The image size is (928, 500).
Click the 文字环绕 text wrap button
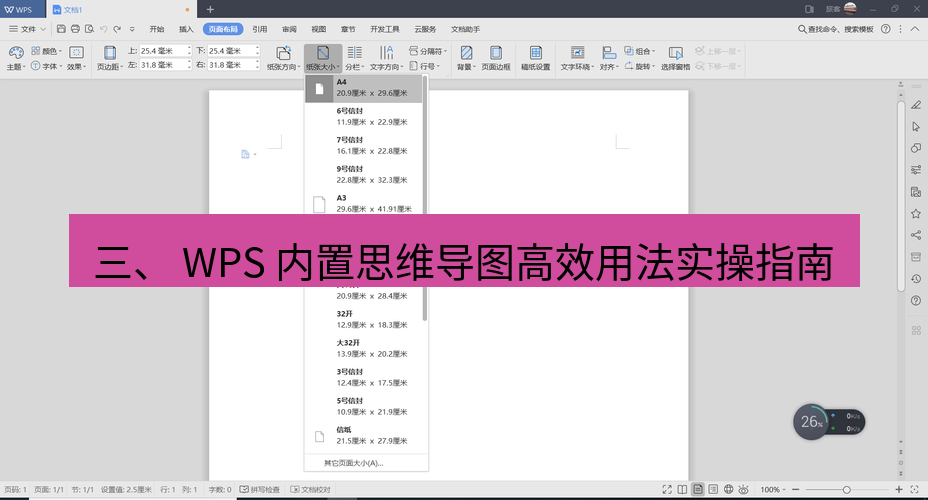pos(577,58)
